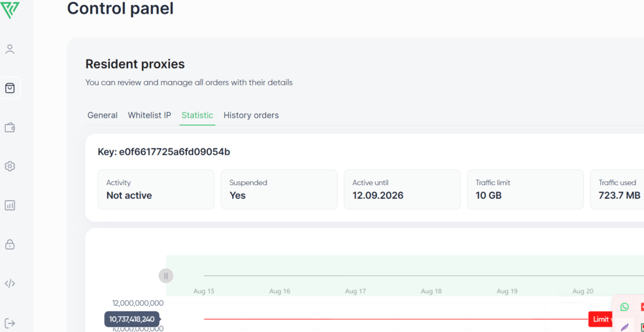Click the Control panel page title
This screenshot has height=332, width=644.
pyautogui.click(x=120, y=8)
